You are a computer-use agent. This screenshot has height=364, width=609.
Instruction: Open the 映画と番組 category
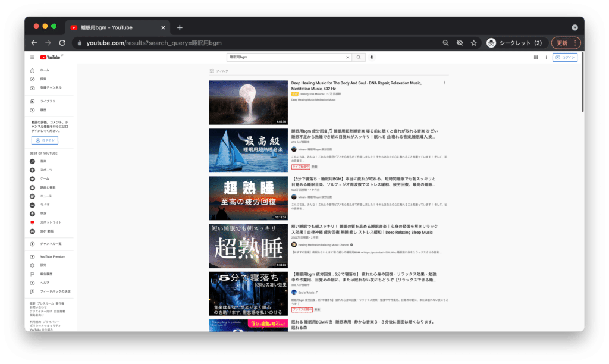(48, 187)
